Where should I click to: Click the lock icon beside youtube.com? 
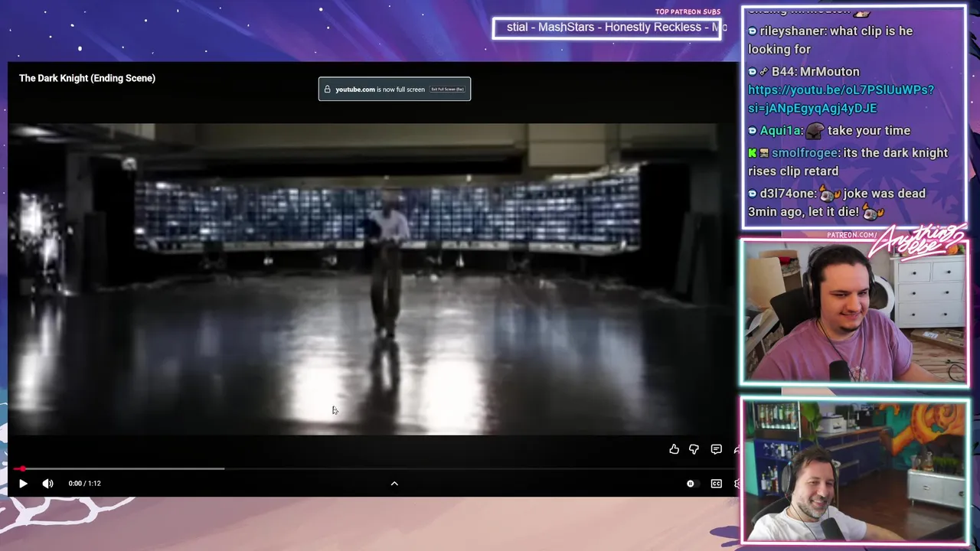pyautogui.click(x=328, y=90)
